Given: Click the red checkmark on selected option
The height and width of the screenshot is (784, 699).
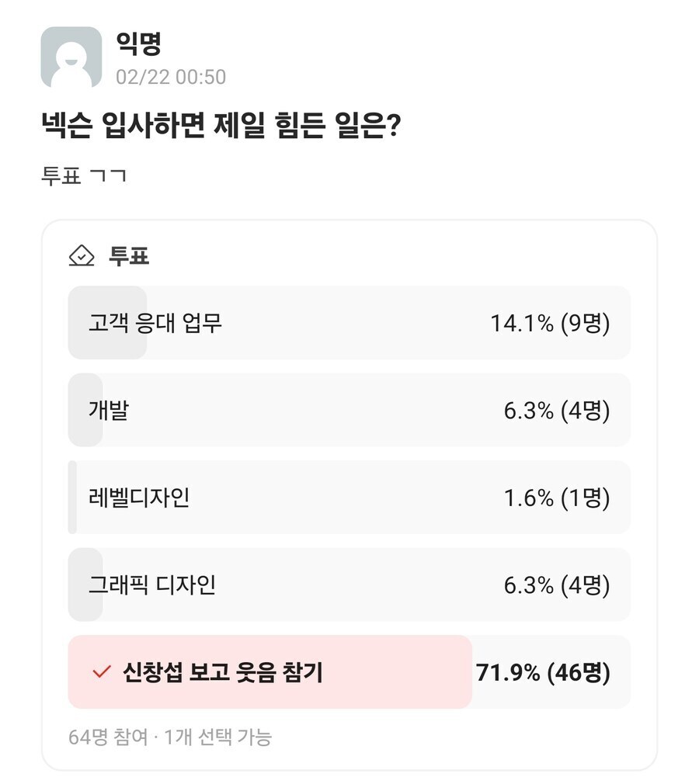Looking at the screenshot, I should point(102,672).
